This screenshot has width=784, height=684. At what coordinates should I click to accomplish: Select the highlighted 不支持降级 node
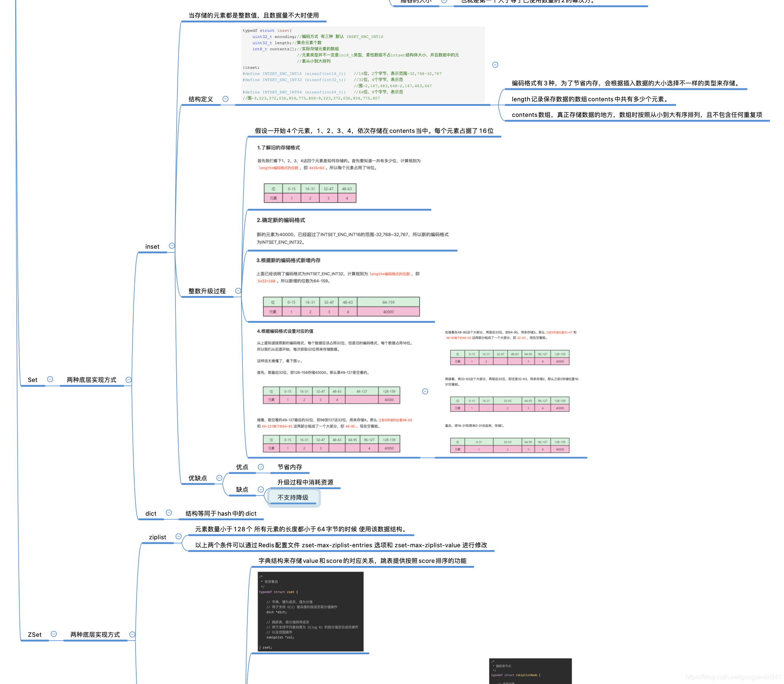pyautogui.click(x=293, y=497)
